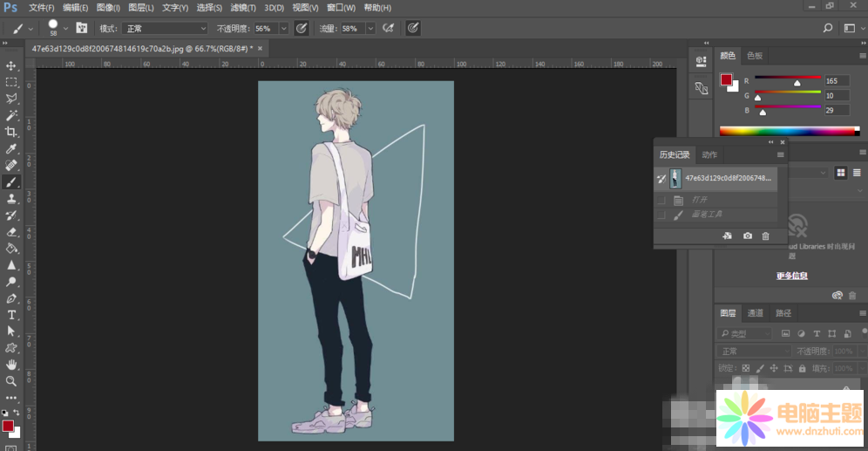
Task: Toggle pressure-for-opacity button beside 不透明度
Action: coord(302,28)
